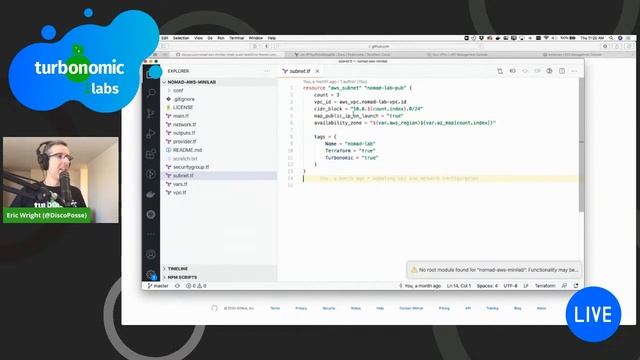Viewport: 640px width, 360px height.
Task: Open the Manage gear in activity bar
Action: click(151, 274)
